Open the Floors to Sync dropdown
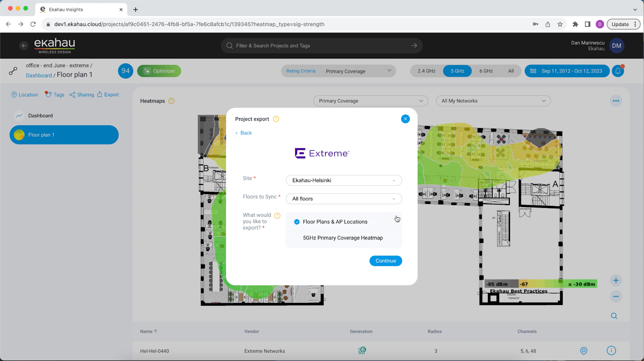 point(344,199)
